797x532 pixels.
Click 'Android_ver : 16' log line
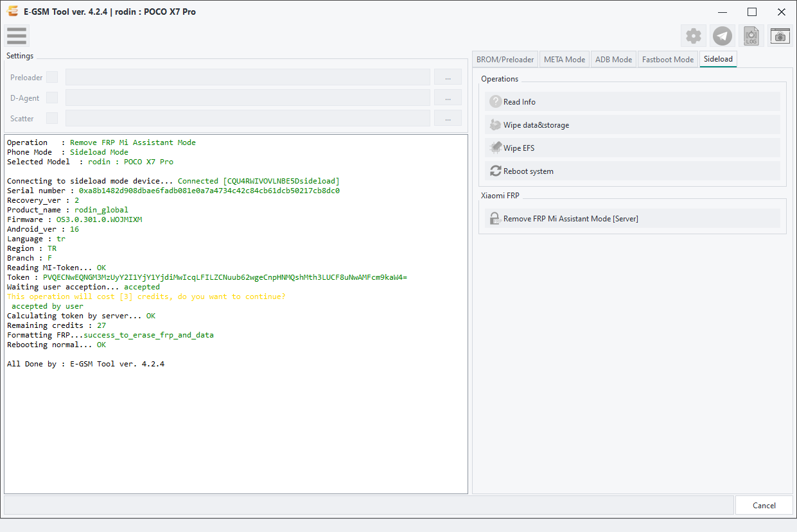click(x=43, y=229)
